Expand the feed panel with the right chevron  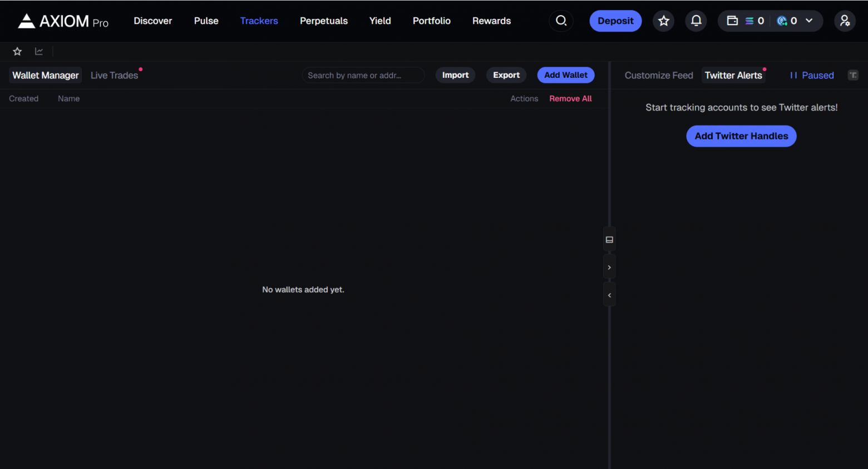tap(609, 266)
